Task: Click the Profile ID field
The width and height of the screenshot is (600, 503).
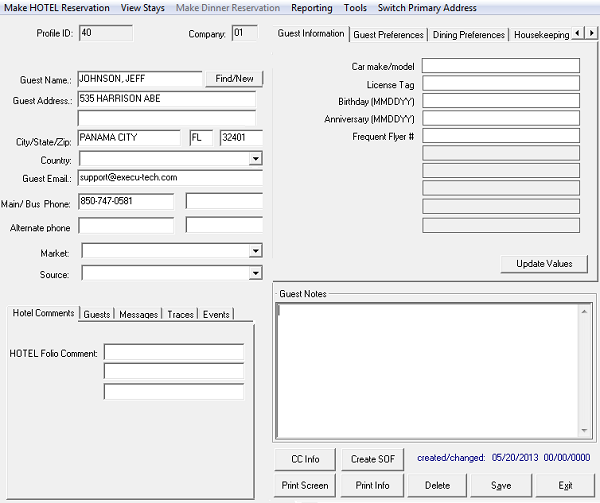Action: 106,33
